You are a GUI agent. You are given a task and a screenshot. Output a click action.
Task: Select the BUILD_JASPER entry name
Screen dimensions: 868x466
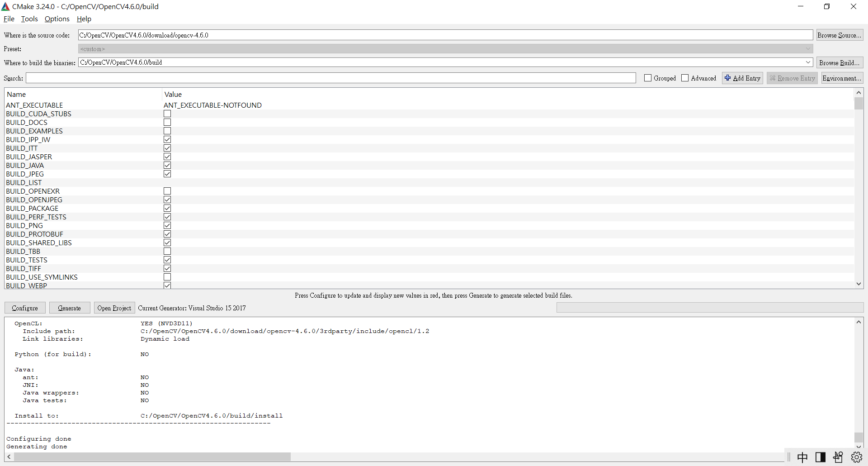coord(29,157)
